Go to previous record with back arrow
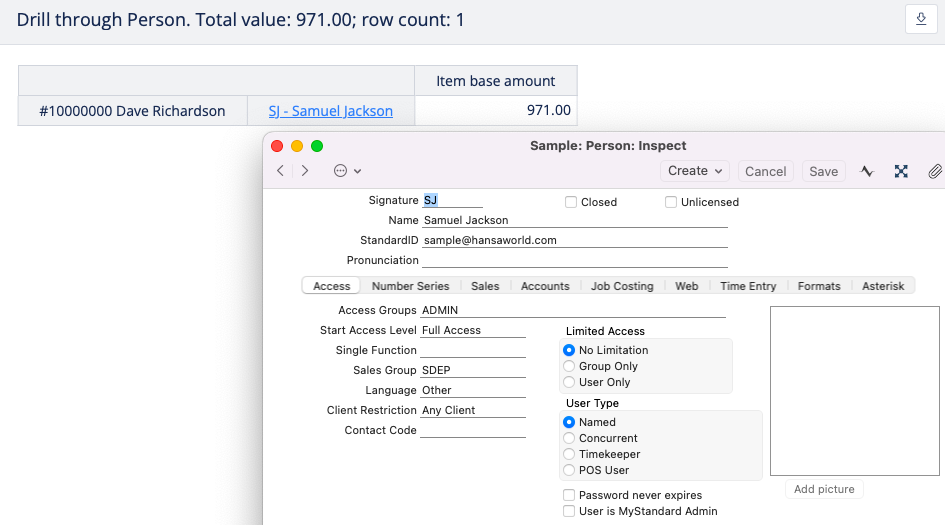 tap(281, 171)
